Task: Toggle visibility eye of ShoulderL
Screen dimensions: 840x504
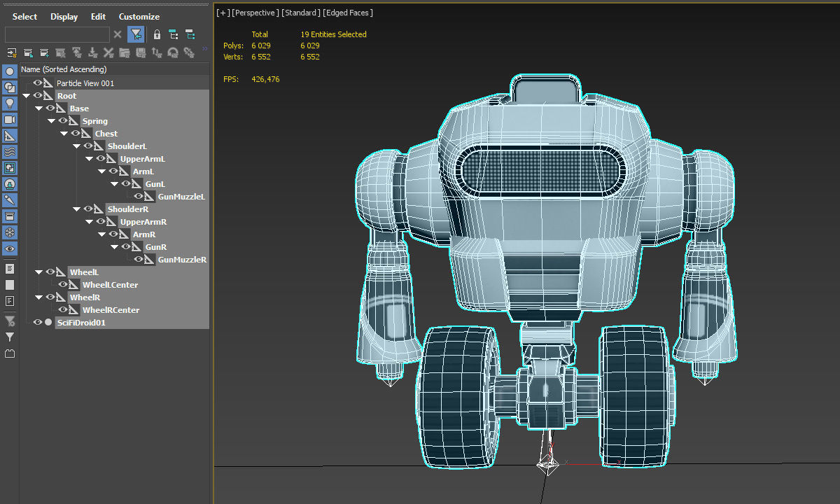Action: tap(88, 146)
